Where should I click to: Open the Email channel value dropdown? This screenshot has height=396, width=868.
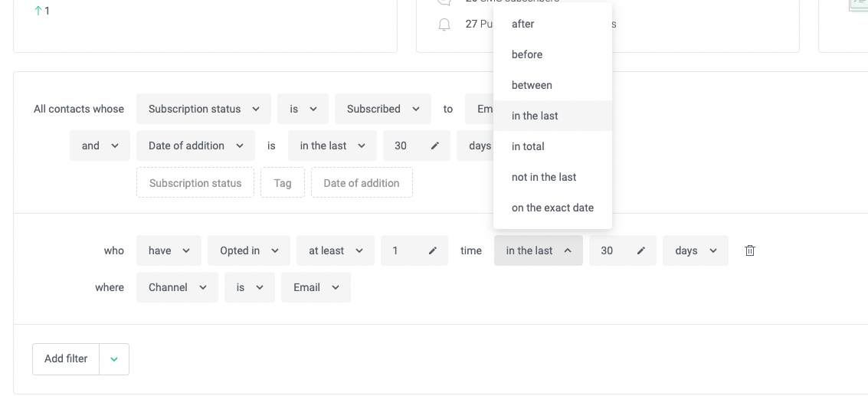(316, 287)
